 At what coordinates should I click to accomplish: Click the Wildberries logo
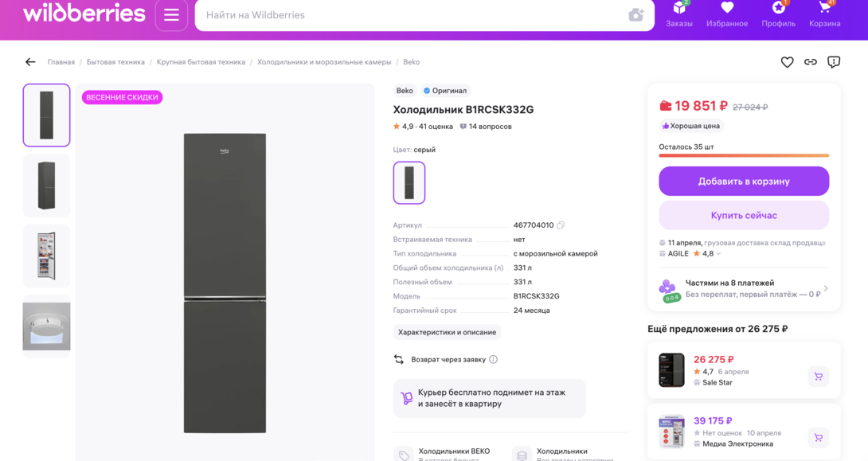coord(84,14)
